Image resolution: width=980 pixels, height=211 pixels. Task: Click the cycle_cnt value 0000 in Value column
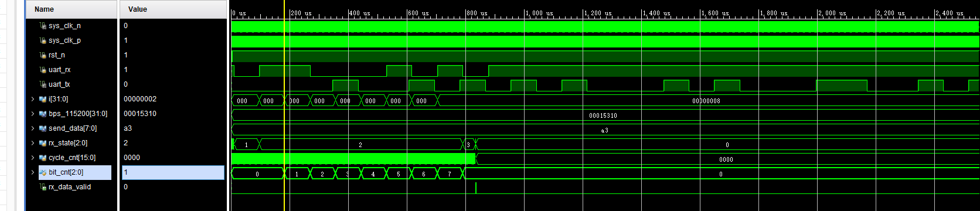(x=132, y=158)
